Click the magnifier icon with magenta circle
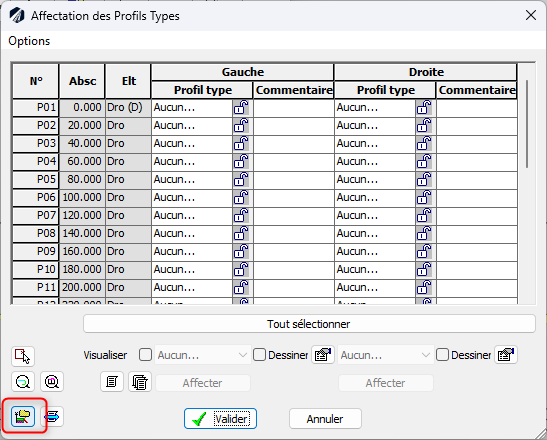The image size is (547, 440). 52,382
